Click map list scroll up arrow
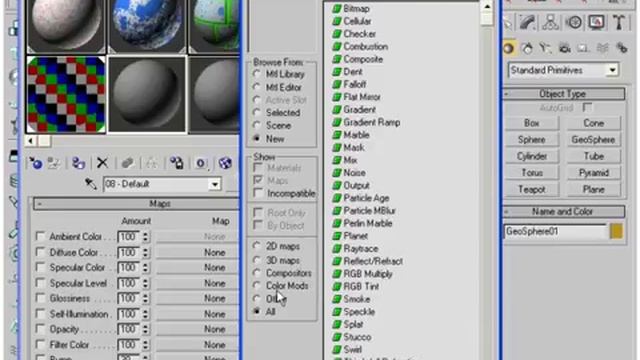The image size is (640, 360). coord(487,7)
